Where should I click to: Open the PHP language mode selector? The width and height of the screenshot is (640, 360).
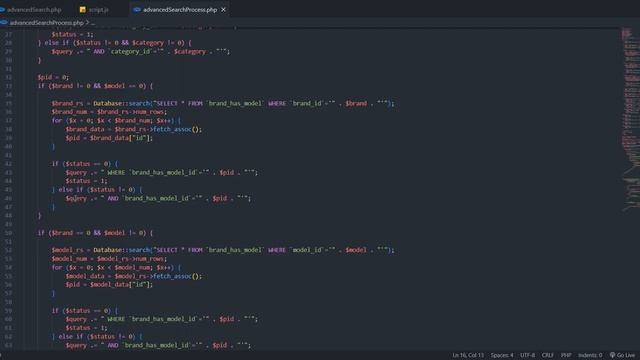tap(566, 355)
